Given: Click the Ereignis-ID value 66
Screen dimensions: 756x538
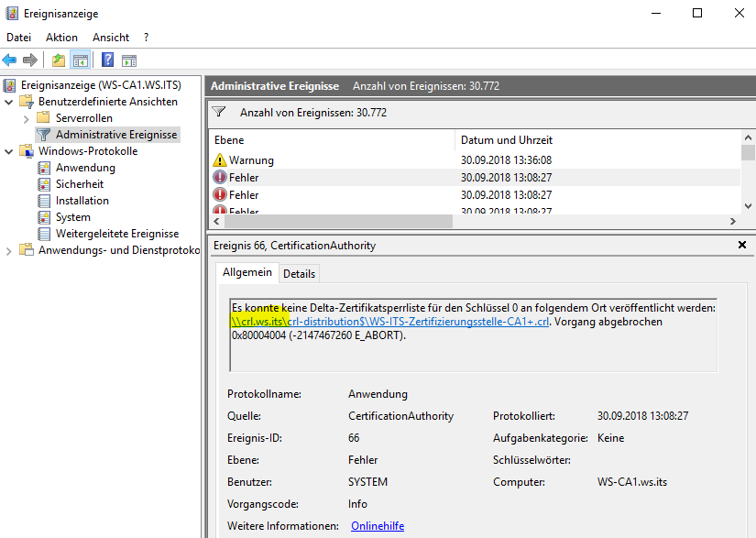Looking at the screenshot, I should coord(354,438).
